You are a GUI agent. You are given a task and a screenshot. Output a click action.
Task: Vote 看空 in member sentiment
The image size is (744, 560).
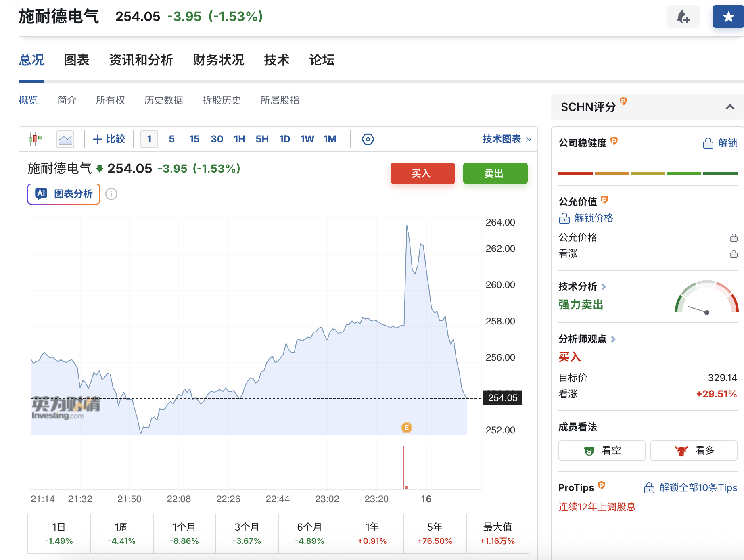tap(602, 451)
